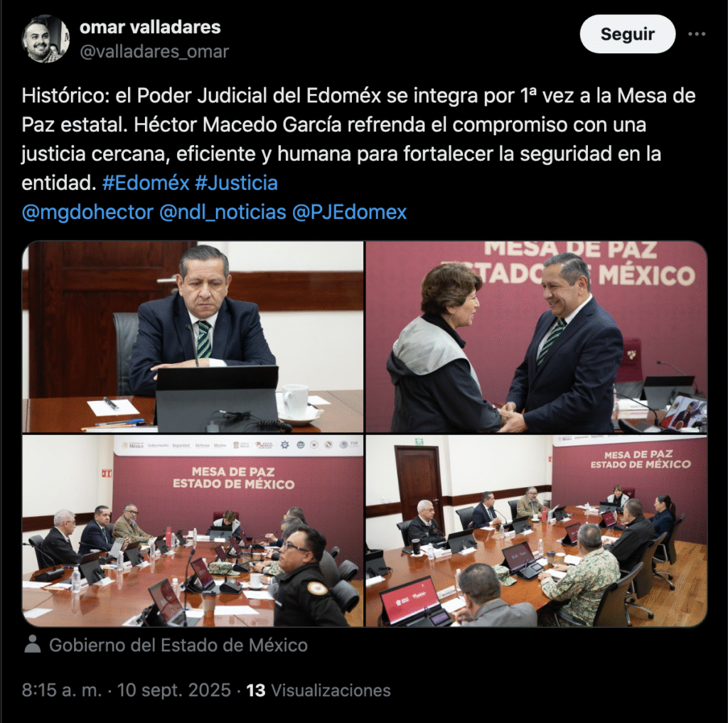The height and width of the screenshot is (723, 728).
Task: Visit the @mgdohector mention
Action: (87, 213)
